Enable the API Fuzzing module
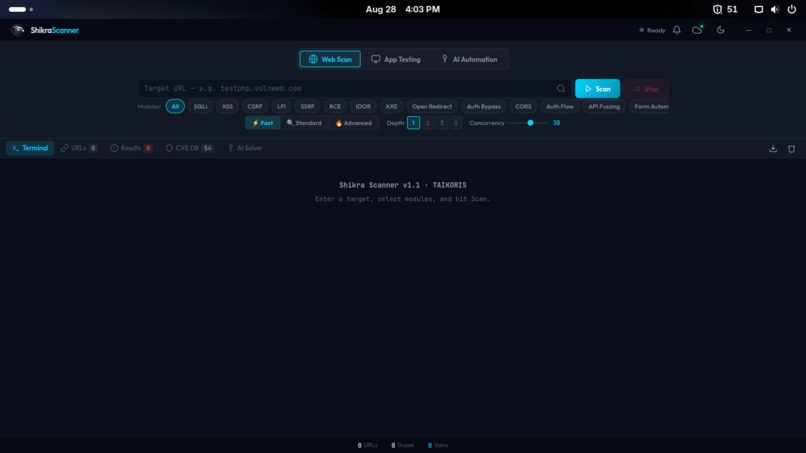806x453 pixels. [604, 106]
